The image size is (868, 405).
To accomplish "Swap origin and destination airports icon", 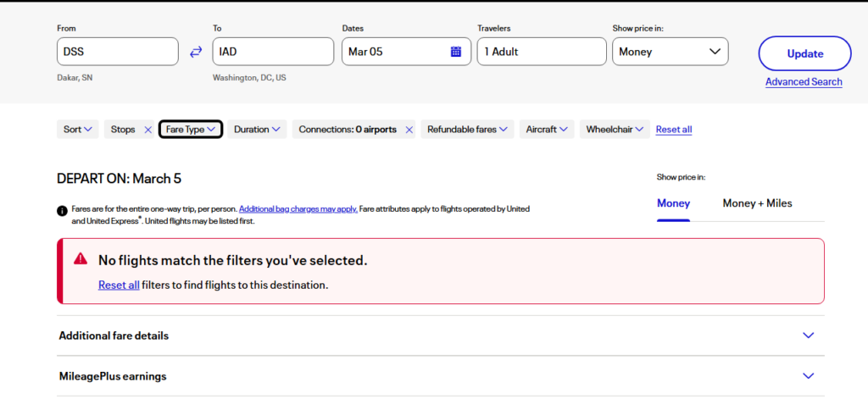I will (196, 52).
